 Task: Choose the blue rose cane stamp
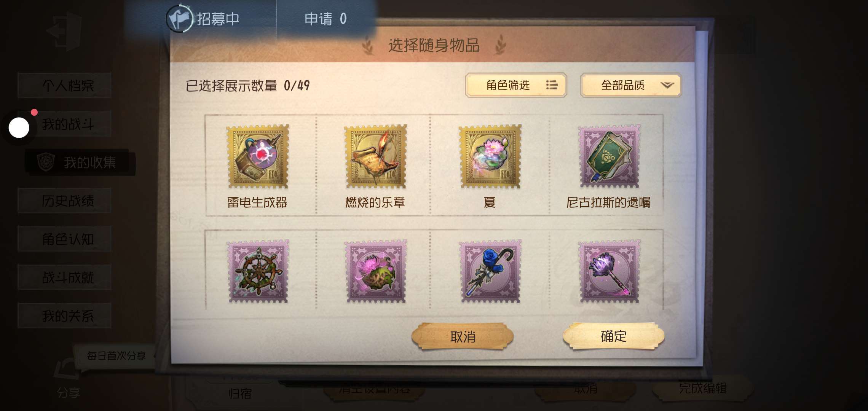[x=490, y=271]
